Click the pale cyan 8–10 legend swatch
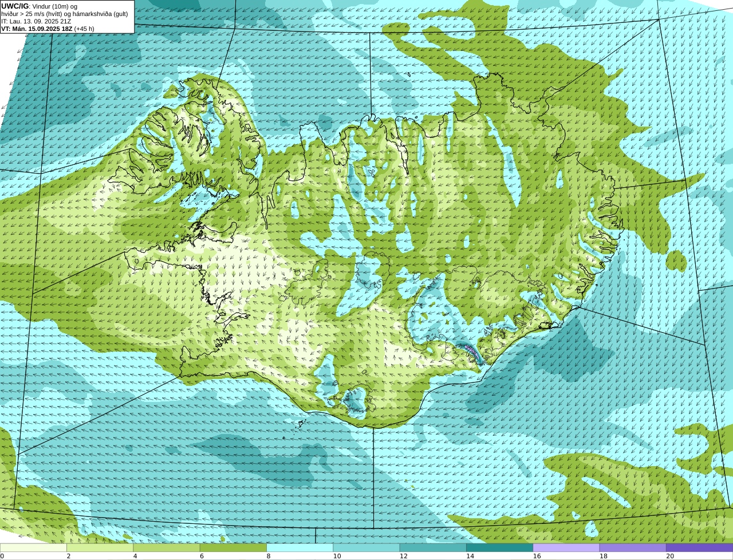This screenshot has width=733, height=560. pos(300,547)
